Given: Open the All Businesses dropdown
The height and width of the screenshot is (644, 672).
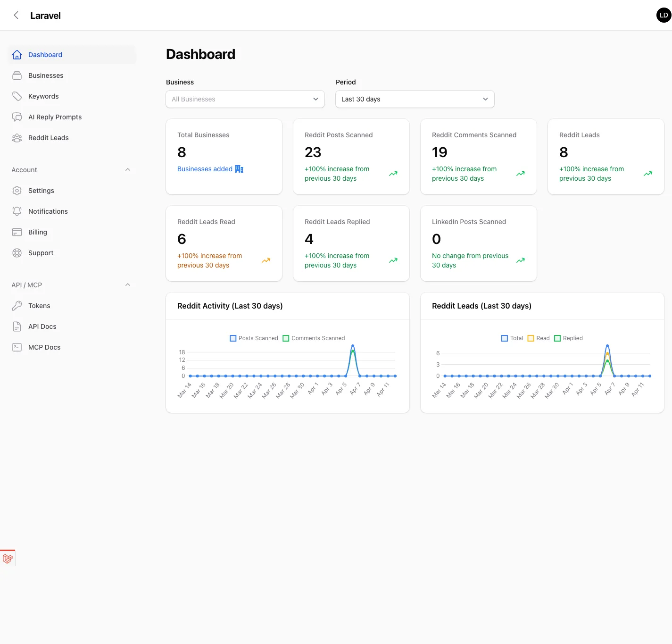Looking at the screenshot, I should click(245, 99).
